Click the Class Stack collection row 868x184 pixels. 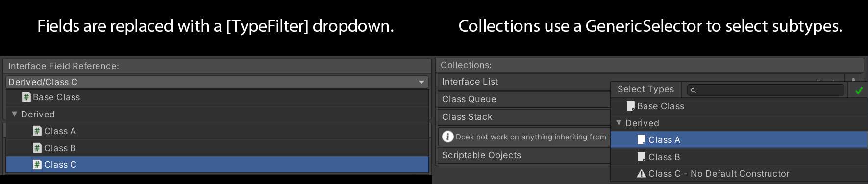coord(524,117)
